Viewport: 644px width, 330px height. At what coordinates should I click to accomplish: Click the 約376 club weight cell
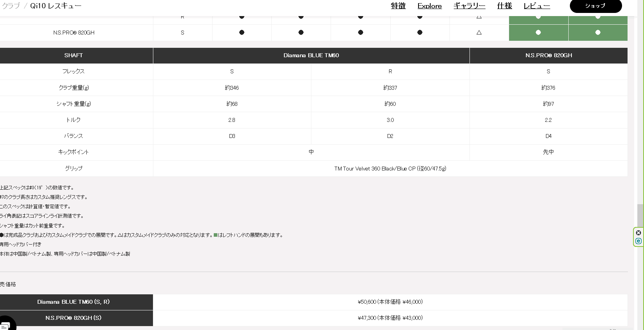pos(548,88)
